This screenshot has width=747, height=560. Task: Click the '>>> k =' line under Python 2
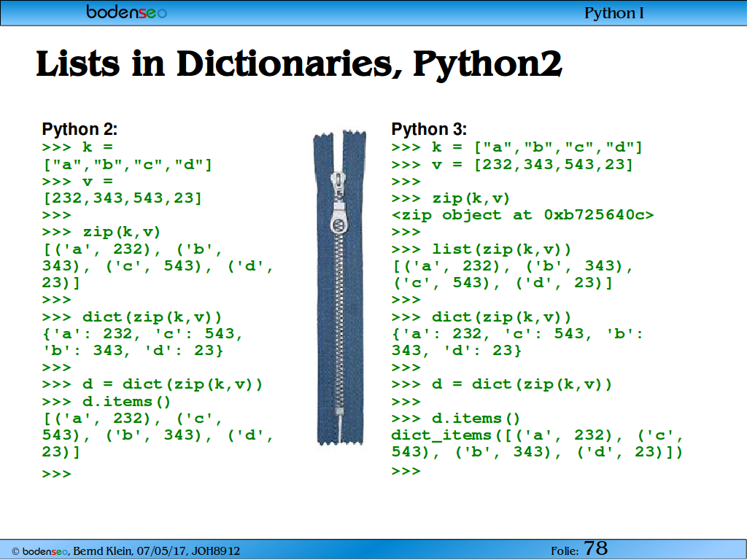[77, 147]
